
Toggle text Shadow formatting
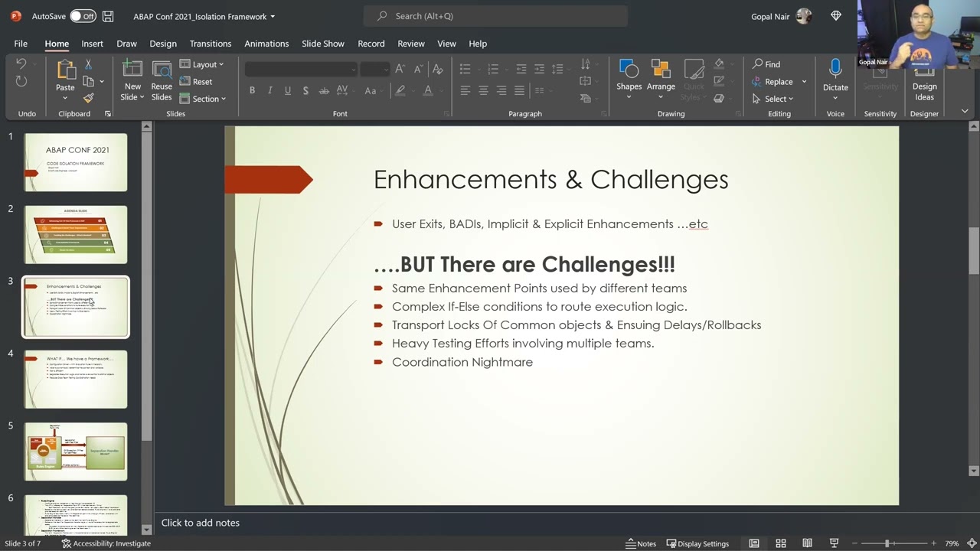305,90
